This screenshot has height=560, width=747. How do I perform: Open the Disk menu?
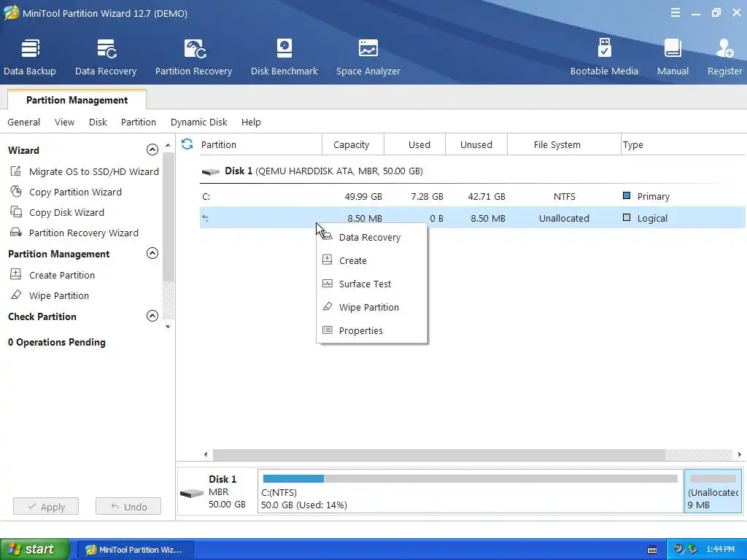98,122
